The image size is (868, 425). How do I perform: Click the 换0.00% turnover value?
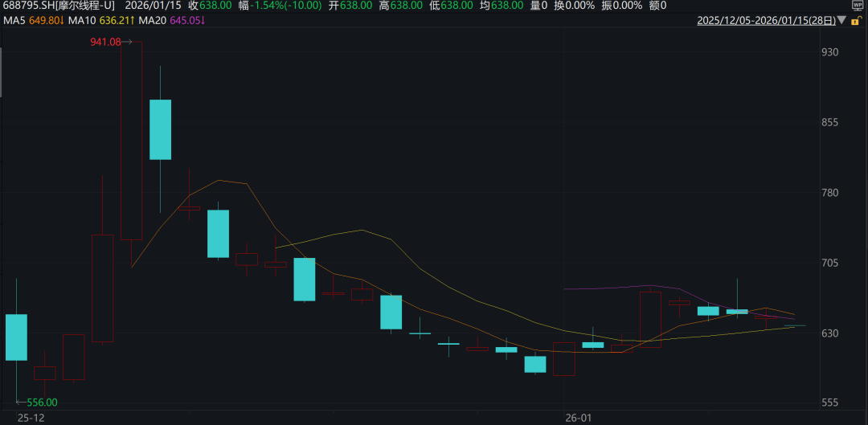(575, 6)
